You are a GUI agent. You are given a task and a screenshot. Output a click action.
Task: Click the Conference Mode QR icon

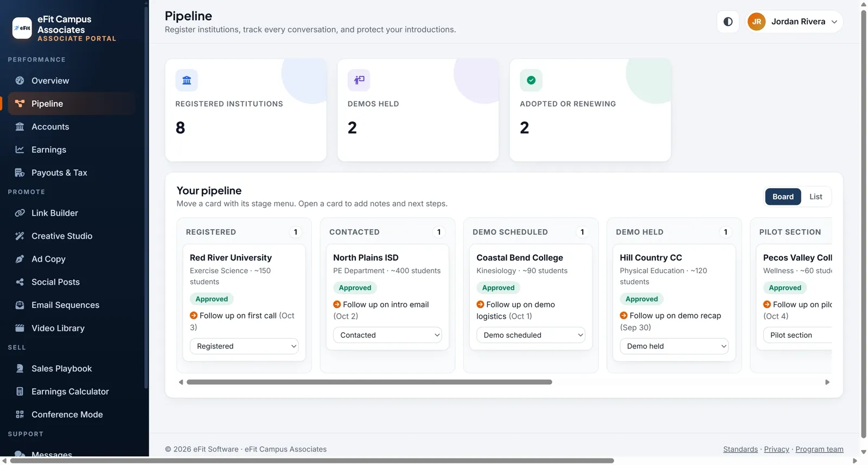[x=20, y=415]
